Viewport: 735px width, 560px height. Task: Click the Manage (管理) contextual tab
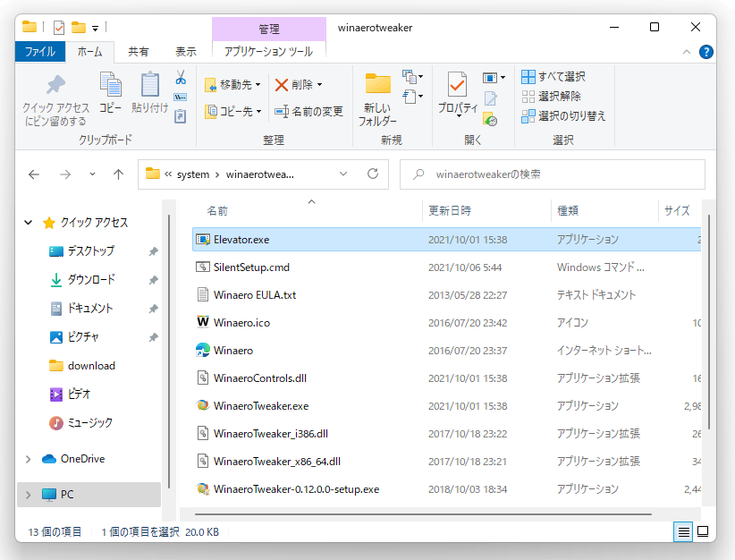pyautogui.click(x=269, y=30)
